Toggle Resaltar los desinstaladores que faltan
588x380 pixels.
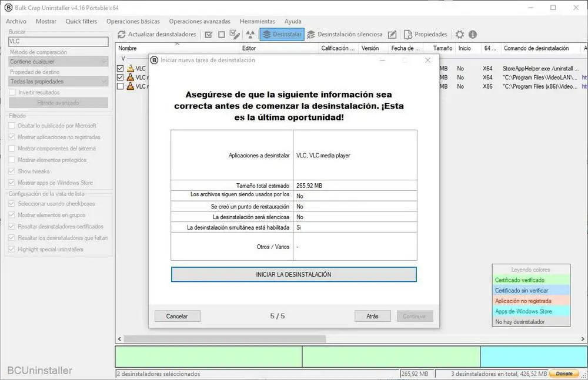pyautogui.click(x=12, y=238)
